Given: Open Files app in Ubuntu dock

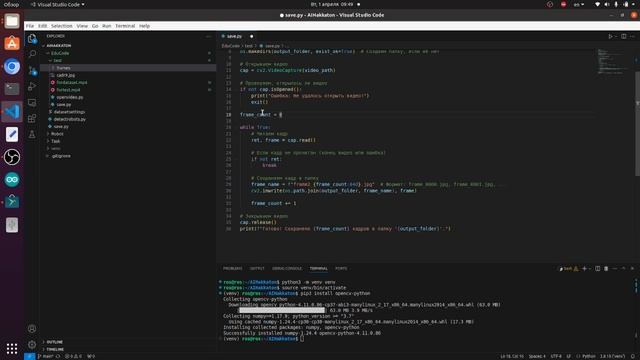Looking at the screenshot, I should (x=12, y=21).
